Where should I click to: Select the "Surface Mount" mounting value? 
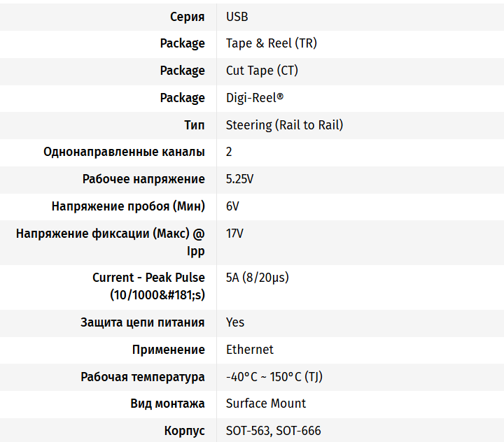point(265,404)
